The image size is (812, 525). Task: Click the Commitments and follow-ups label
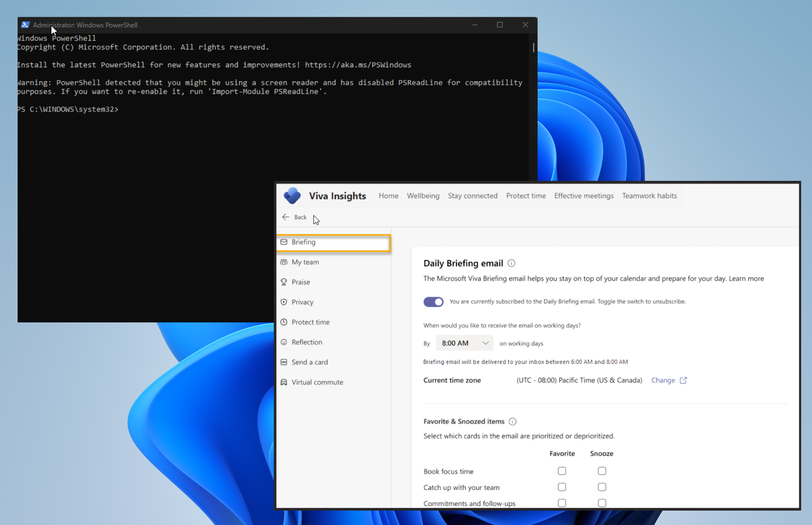pos(469,504)
